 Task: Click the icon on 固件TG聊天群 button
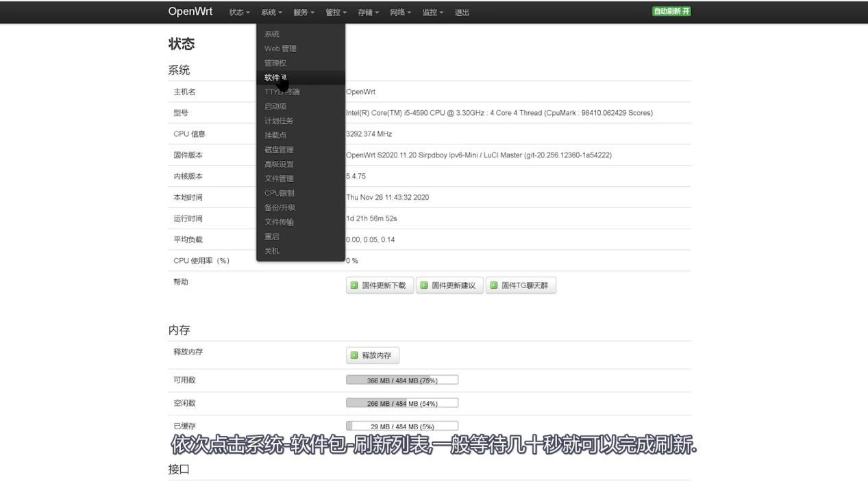point(495,285)
